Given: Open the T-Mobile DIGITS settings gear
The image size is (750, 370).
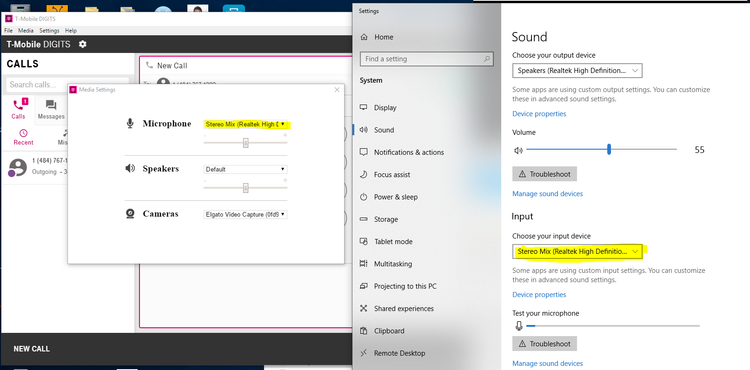Looking at the screenshot, I should click(x=83, y=44).
